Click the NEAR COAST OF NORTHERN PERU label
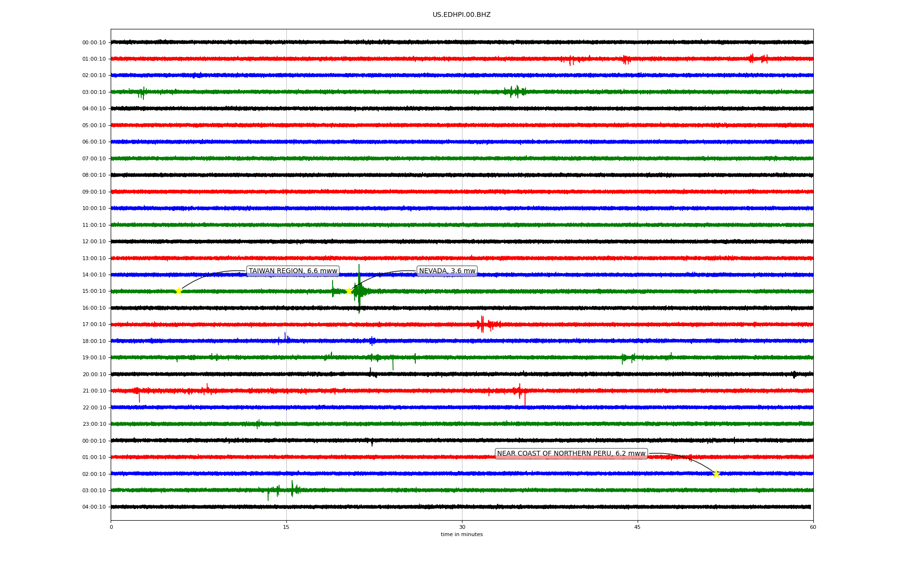Screen dimensions: 924x578 click(x=571, y=454)
